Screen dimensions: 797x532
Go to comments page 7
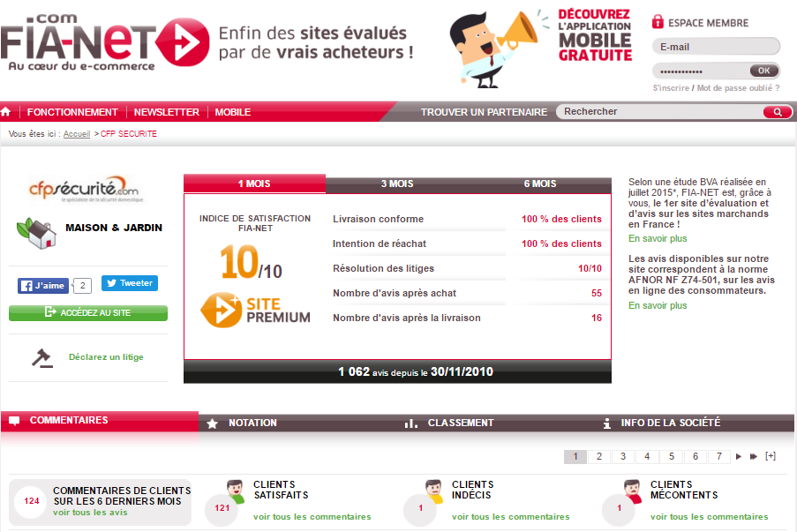[719, 456]
